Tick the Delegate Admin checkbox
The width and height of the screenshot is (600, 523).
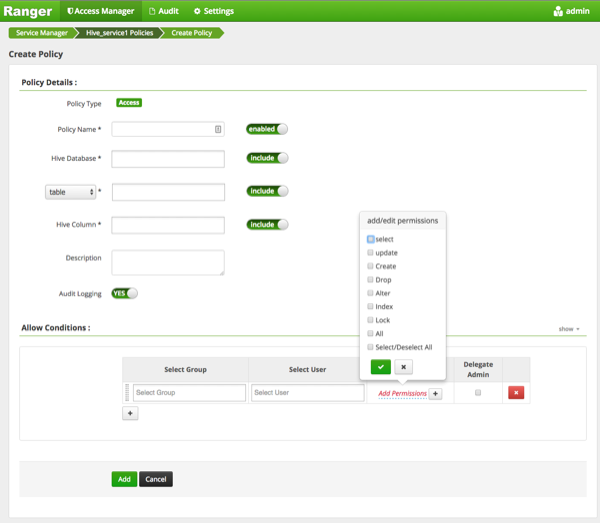pyautogui.click(x=478, y=393)
